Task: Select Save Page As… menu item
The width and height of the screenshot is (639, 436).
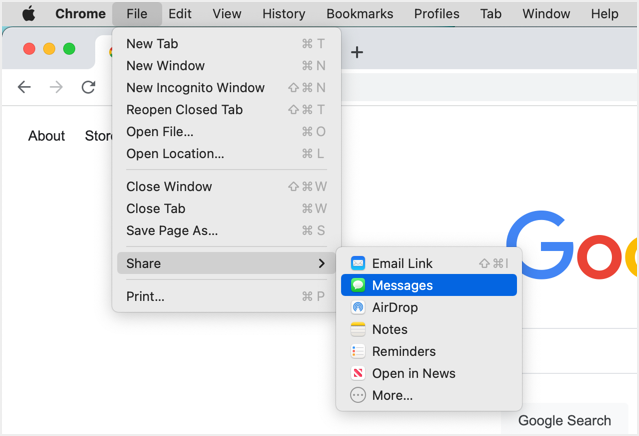Action: click(172, 231)
